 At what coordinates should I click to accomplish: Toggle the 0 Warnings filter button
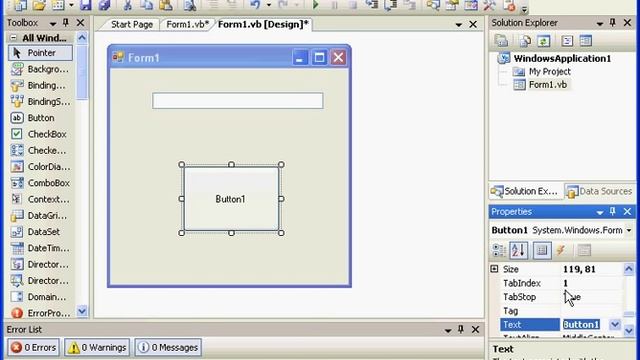click(x=97, y=347)
